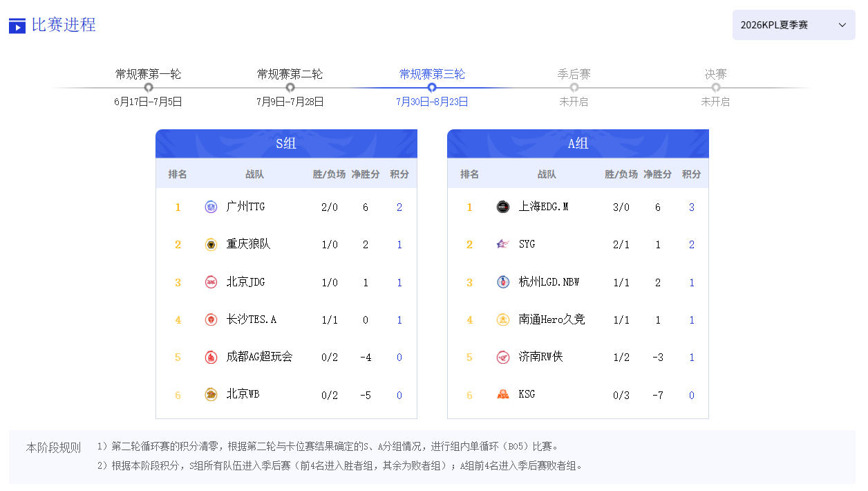
Task: Click the 南通Hero久竞 team logo
Action: (x=503, y=319)
